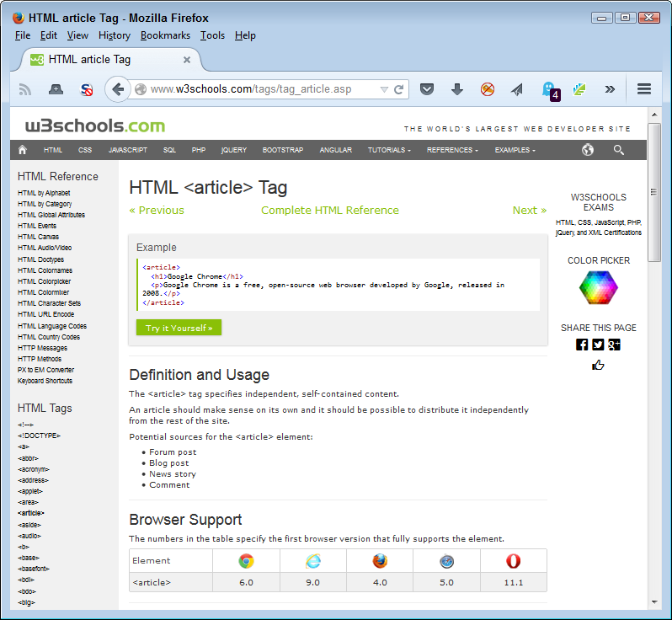Open the Bookmarks menu
672x620 pixels.
(165, 35)
